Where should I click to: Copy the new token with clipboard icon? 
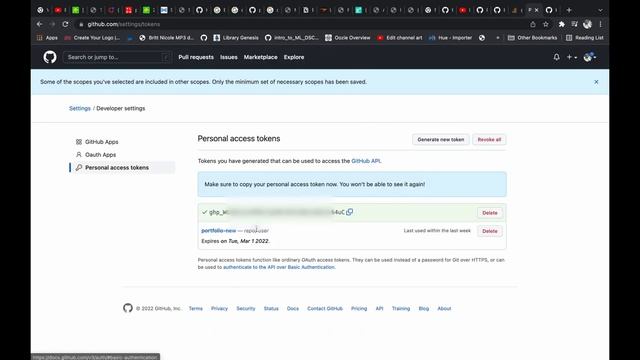(x=349, y=212)
